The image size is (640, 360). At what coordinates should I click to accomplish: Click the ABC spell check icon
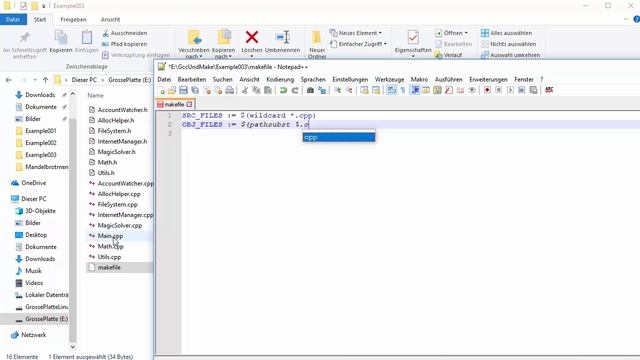pyautogui.click(x=549, y=90)
